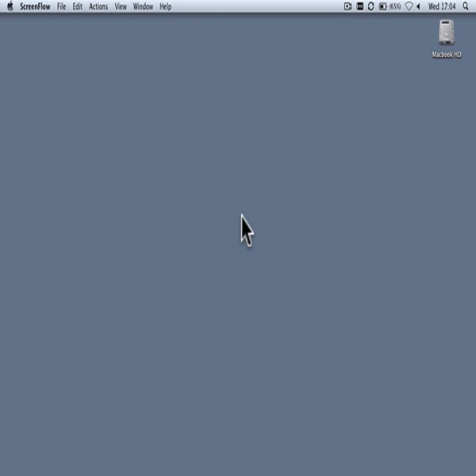This screenshot has width=476, height=476.
Task: Open the volume speaker menu
Action: [x=418, y=6]
